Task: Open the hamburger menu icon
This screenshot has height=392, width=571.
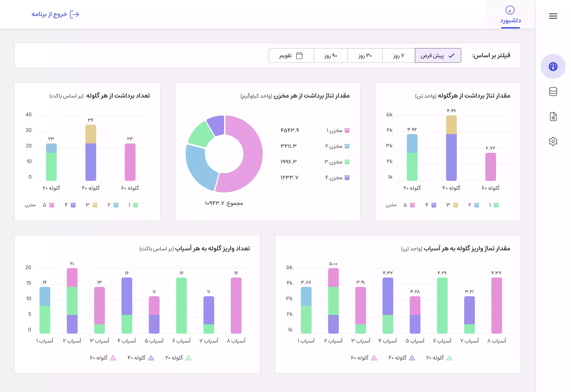Action: coord(553,16)
